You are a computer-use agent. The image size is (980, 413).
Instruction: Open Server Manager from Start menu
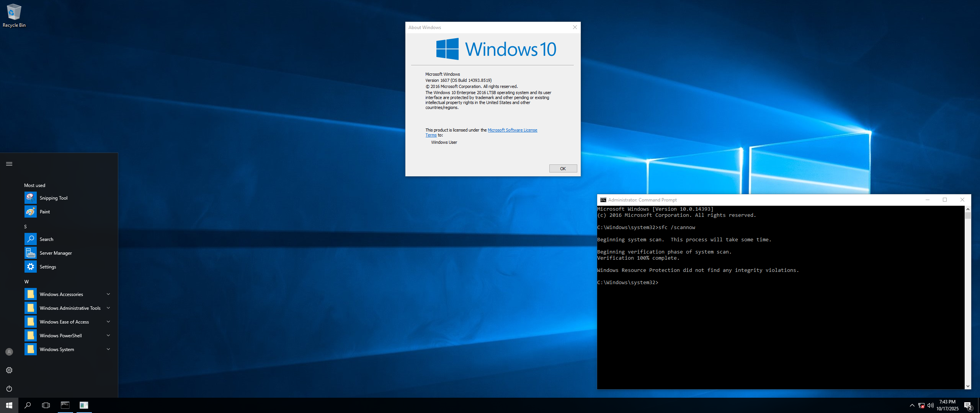point(56,253)
